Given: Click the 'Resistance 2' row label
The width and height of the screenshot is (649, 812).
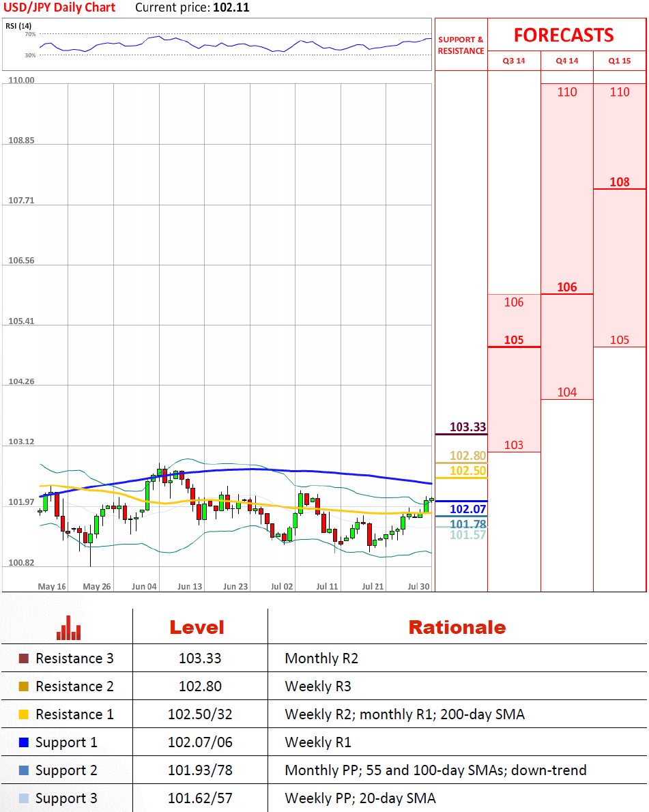Looking at the screenshot, I should point(74,686).
